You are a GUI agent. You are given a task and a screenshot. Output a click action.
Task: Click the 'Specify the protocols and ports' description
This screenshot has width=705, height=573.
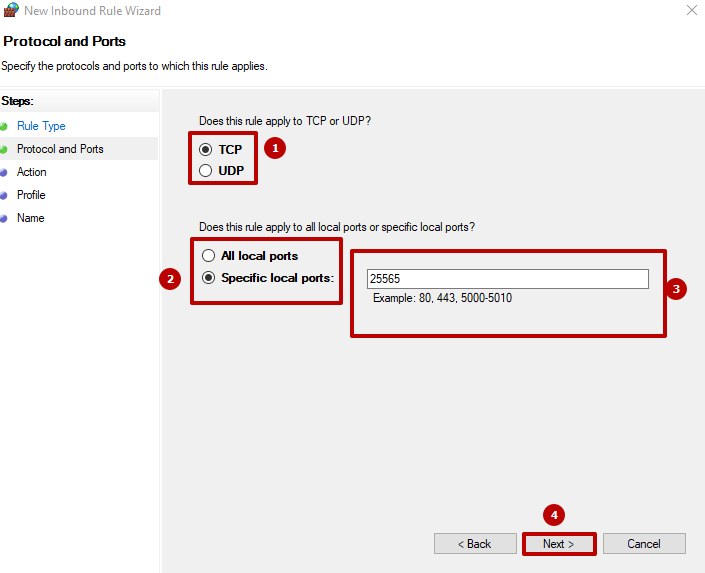pos(134,66)
